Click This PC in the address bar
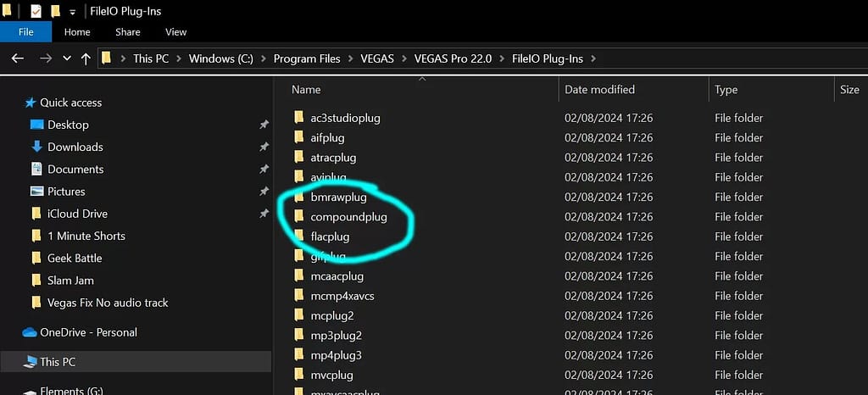This screenshot has height=395, width=868. [x=151, y=58]
